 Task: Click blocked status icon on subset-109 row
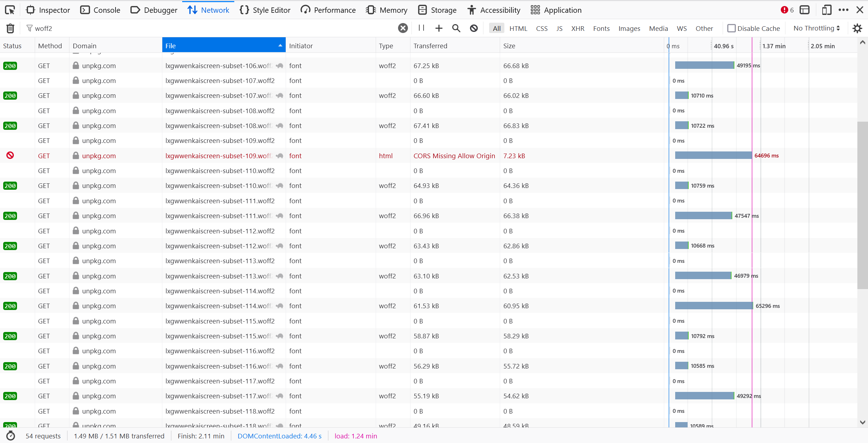tap(10, 155)
